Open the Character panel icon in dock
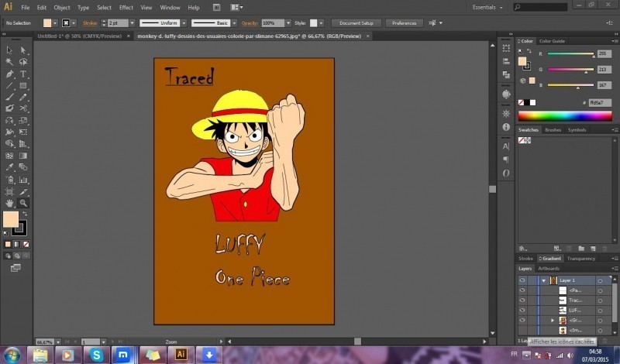This screenshot has height=364, width=620. [506, 146]
